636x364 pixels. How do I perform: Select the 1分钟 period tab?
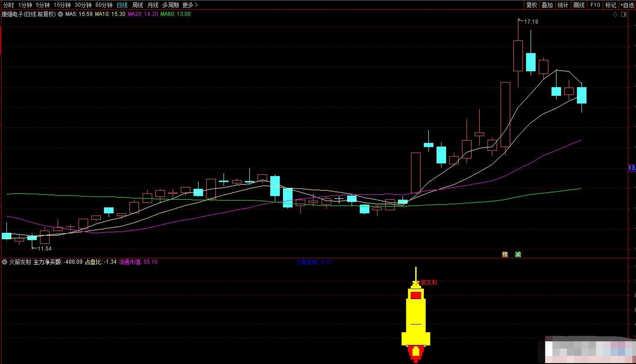25,5
